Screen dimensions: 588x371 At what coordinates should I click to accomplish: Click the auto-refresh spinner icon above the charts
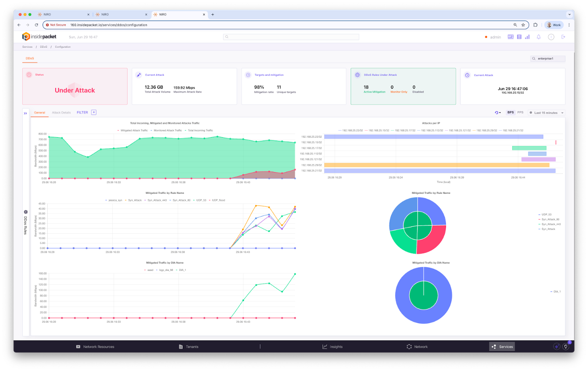click(x=496, y=112)
